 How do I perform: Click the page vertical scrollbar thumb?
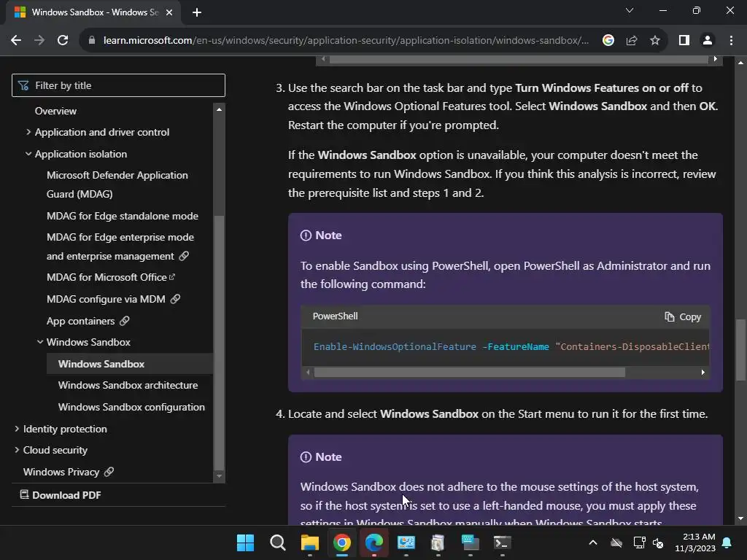(x=740, y=350)
